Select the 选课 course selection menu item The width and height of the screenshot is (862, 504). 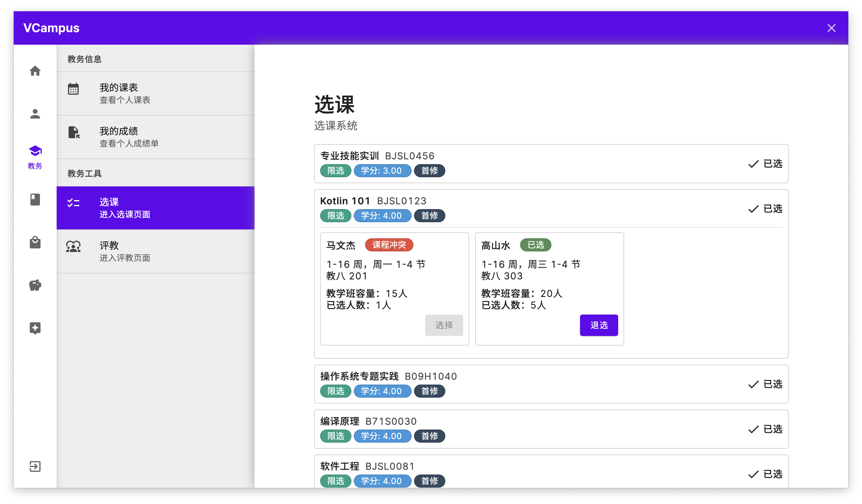pyautogui.click(x=155, y=208)
